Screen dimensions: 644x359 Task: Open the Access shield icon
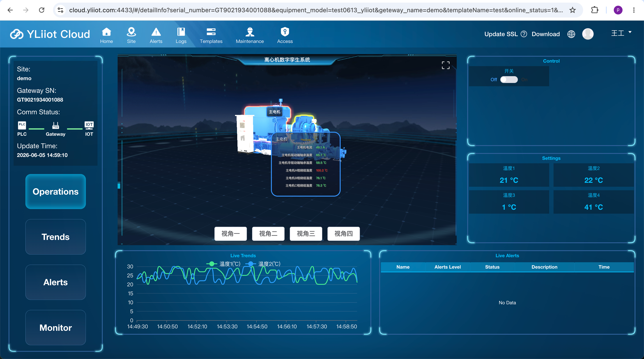(285, 32)
